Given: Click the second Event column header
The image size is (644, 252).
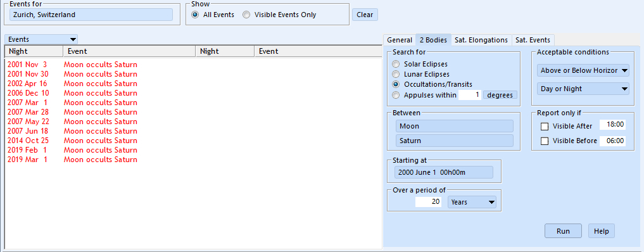Looking at the screenshot, I should (319, 51).
